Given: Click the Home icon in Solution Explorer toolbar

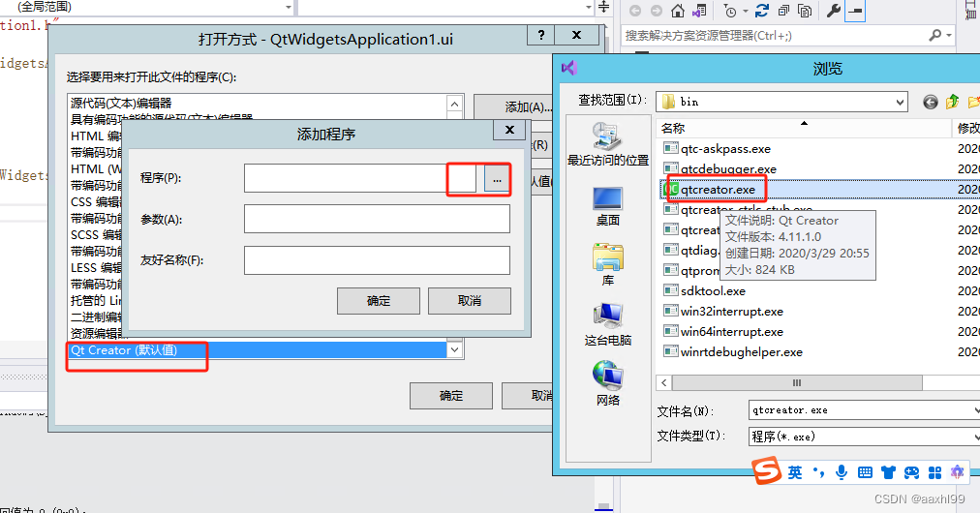Looking at the screenshot, I should point(678,11).
